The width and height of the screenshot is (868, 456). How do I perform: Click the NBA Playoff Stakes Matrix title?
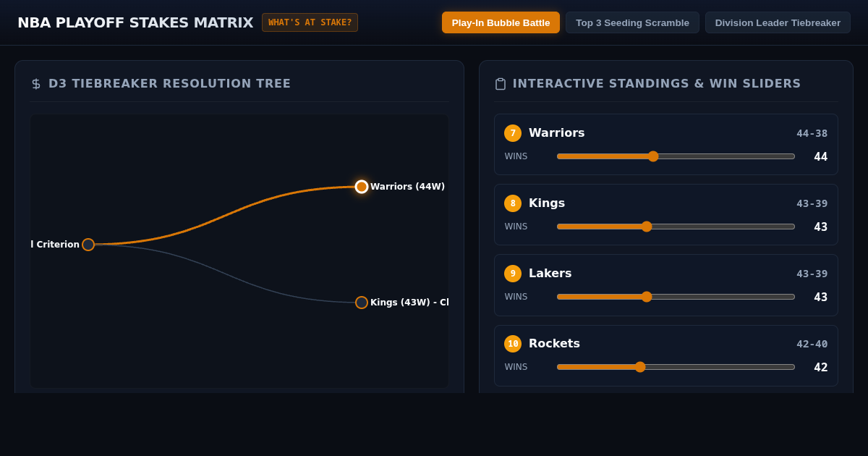pyautogui.click(x=135, y=22)
